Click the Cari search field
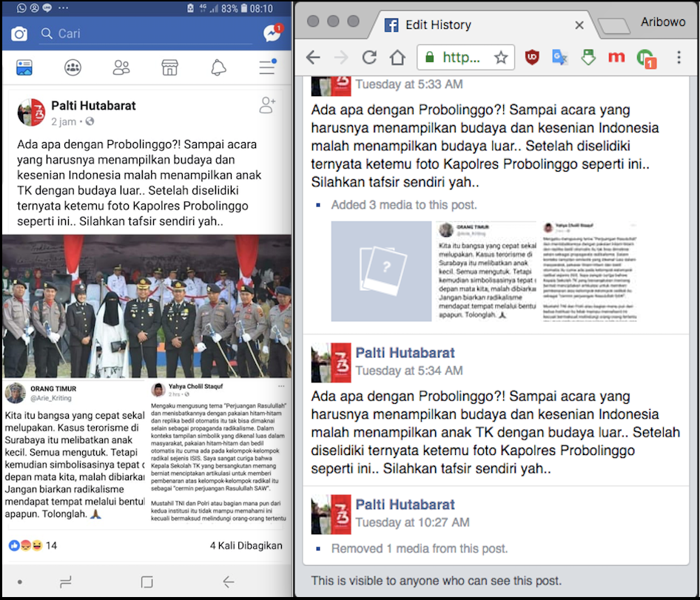Image resolution: width=700 pixels, height=600 pixels. click(x=148, y=34)
